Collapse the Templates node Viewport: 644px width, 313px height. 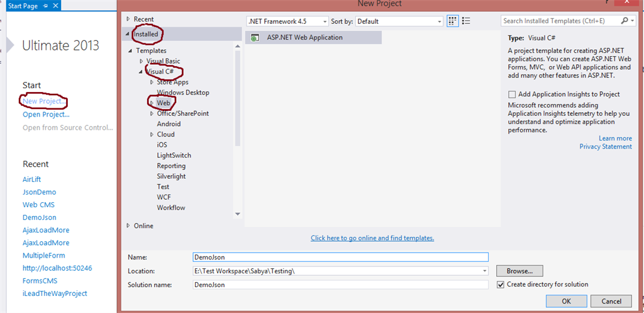tap(131, 50)
